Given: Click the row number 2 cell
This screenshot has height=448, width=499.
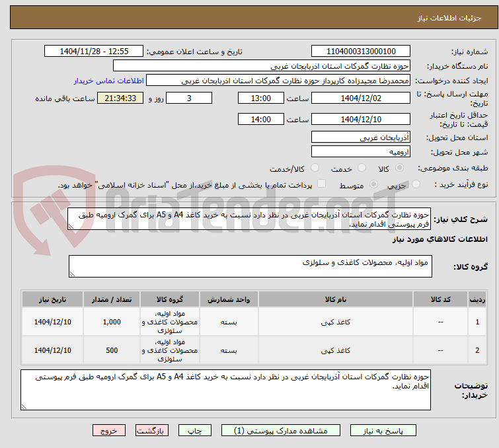Looking at the screenshot, I should pyautogui.click(x=477, y=350).
